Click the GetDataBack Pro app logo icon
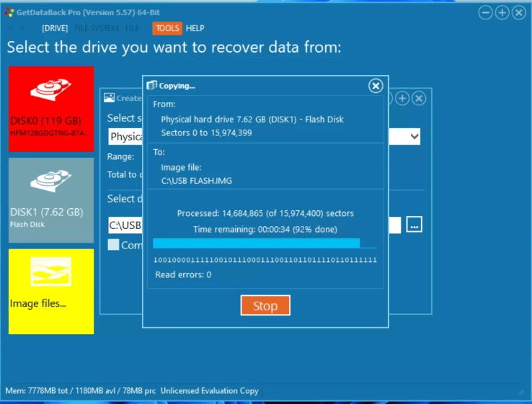The height and width of the screenshot is (404, 532). coord(9,12)
